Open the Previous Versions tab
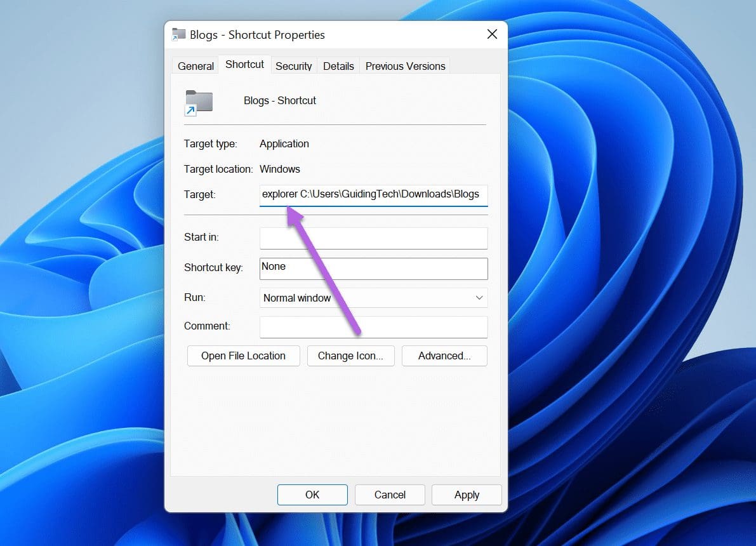756x546 pixels. click(405, 65)
